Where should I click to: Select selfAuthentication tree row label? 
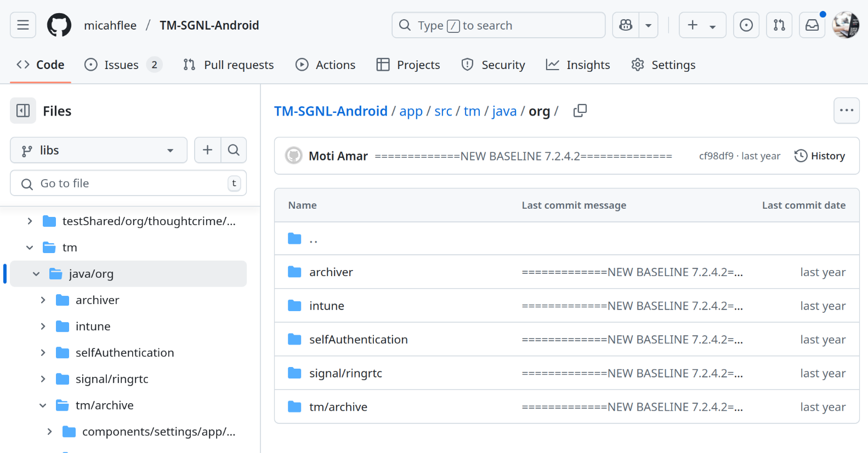124,353
